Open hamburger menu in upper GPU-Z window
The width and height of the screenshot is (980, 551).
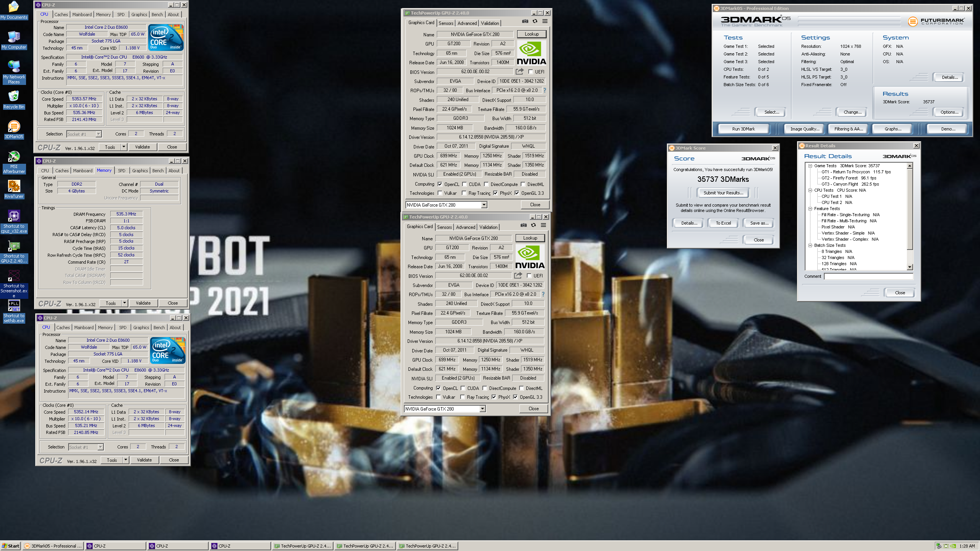pyautogui.click(x=545, y=21)
